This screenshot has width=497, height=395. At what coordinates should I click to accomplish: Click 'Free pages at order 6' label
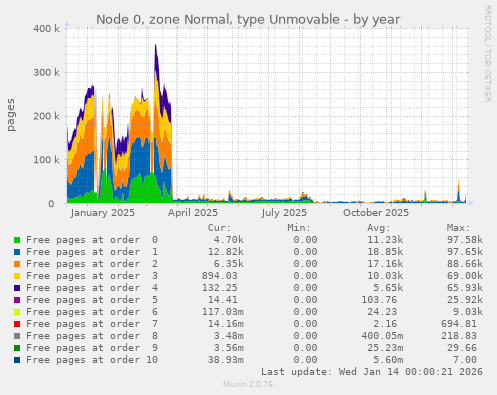[x=92, y=312]
